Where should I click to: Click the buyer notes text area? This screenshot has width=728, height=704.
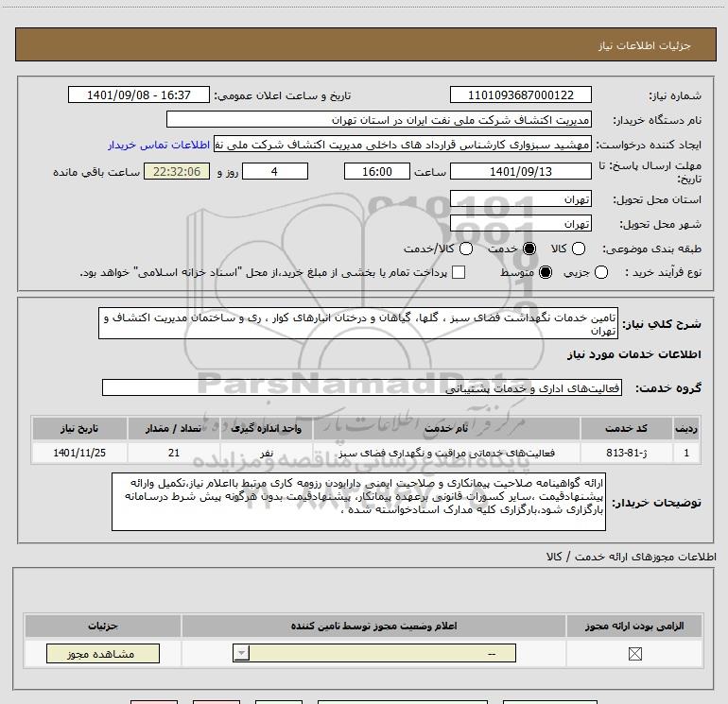[x=358, y=502]
